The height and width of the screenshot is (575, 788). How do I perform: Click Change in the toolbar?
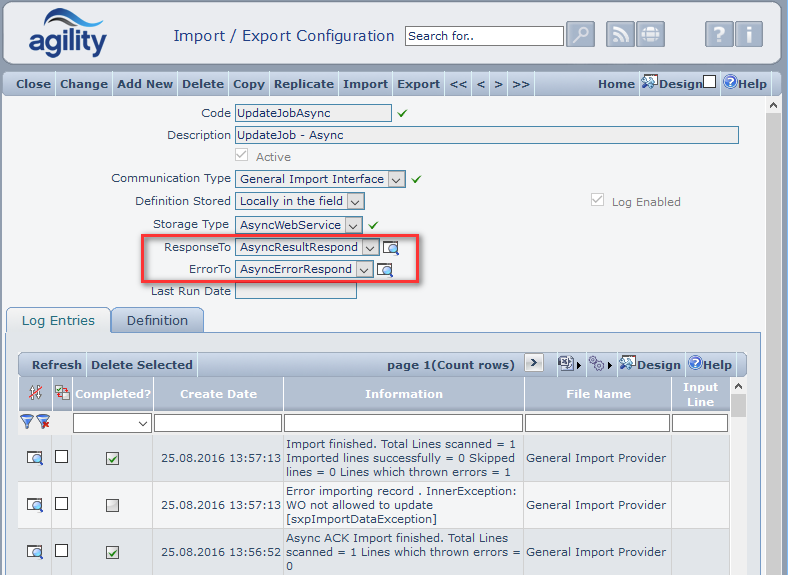(84, 84)
